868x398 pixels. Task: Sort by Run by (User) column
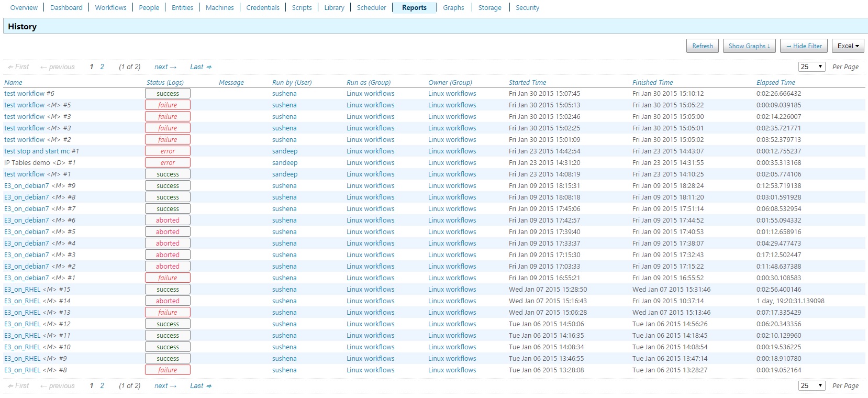(x=292, y=82)
